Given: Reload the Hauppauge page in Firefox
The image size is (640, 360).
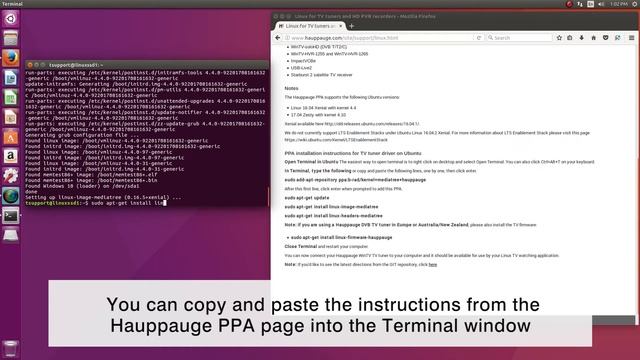Looking at the screenshot, I should (479, 38).
